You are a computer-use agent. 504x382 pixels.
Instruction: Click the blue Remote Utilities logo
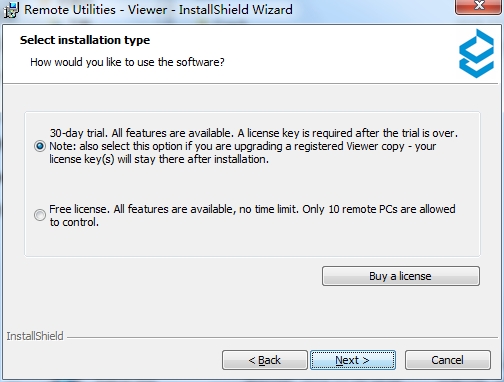pos(476,53)
